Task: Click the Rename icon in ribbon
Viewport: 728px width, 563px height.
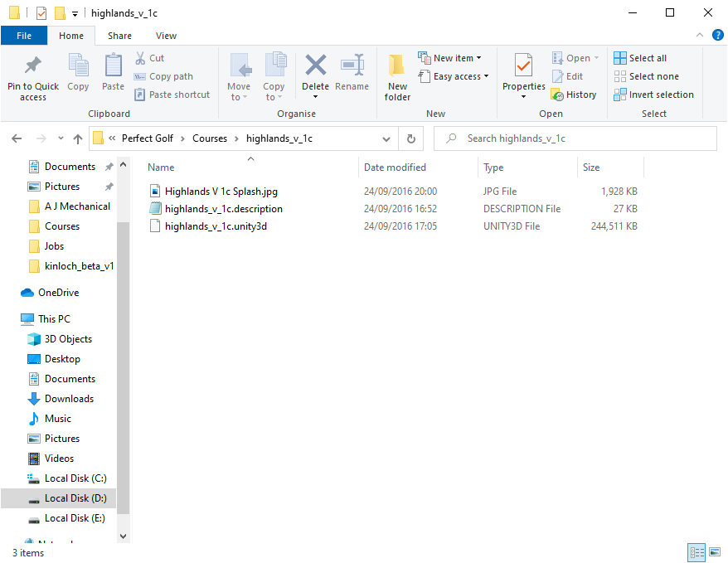Action: tap(352, 66)
